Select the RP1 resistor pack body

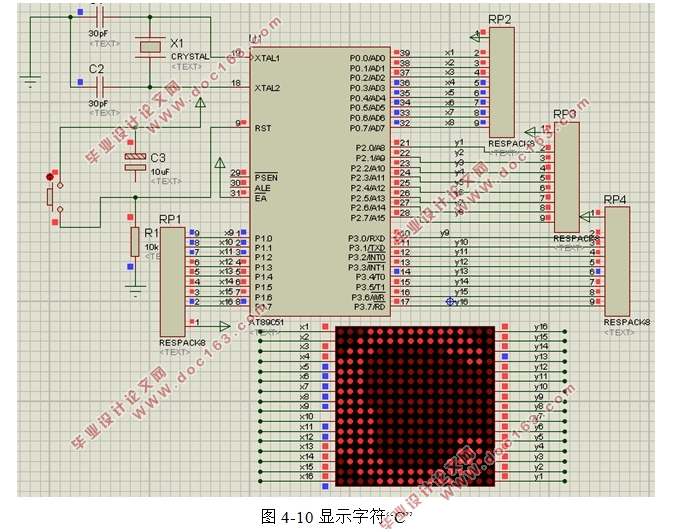[172, 282]
